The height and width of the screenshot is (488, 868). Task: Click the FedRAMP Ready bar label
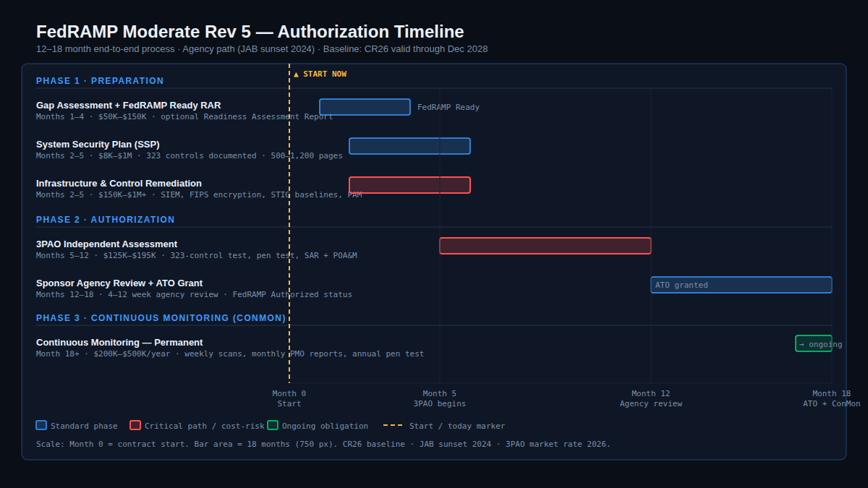point(448,107)
